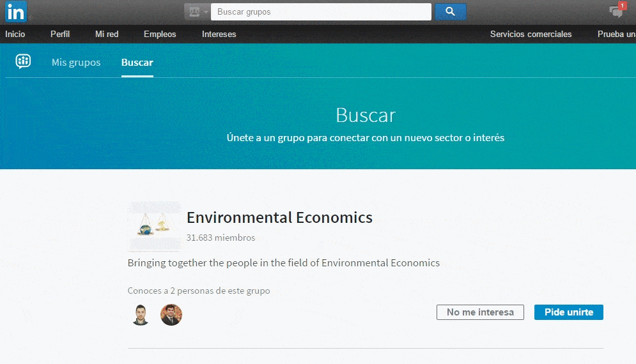Select the Buscar tab

click(137, 63)
